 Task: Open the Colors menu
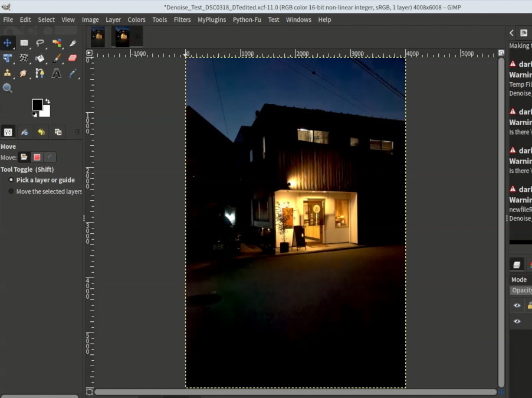click(x=136, y=19)
